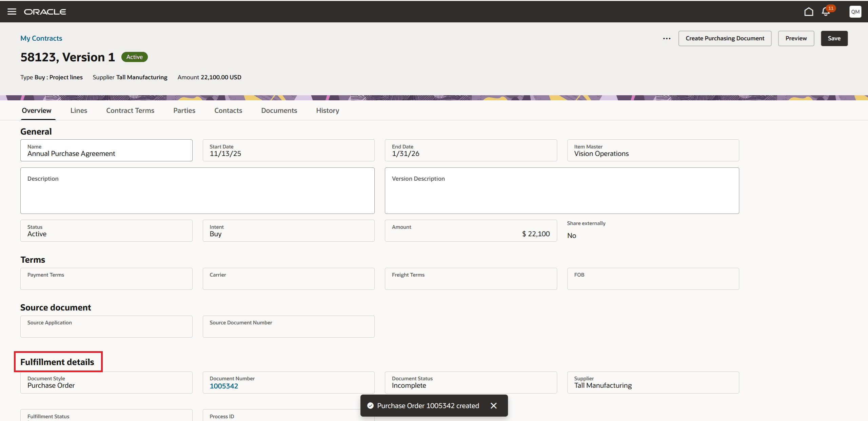
Task: Open document number 1005342 link
Action: pos(224,386)
